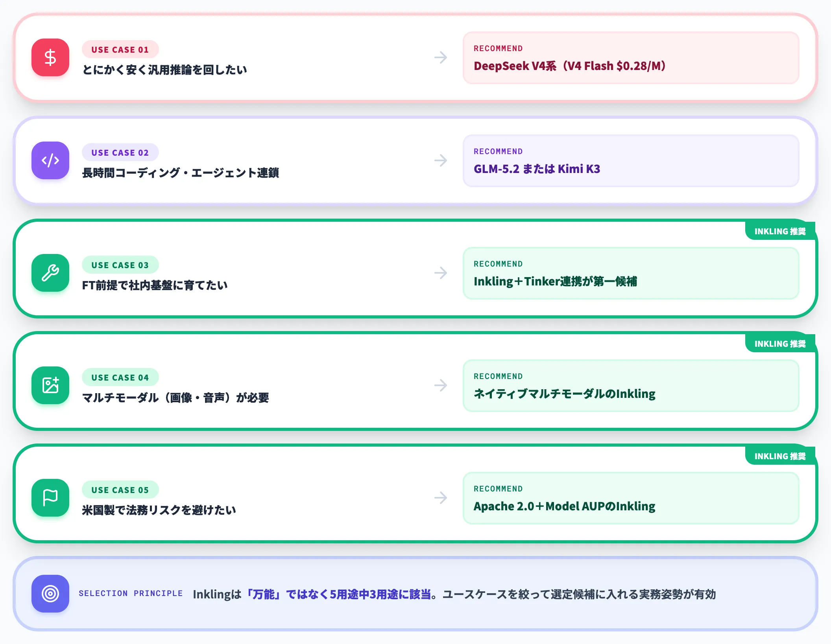Select the USE CASE 04 pill label
This screenshot has width=831, height=644.
[x=120, y=377]
